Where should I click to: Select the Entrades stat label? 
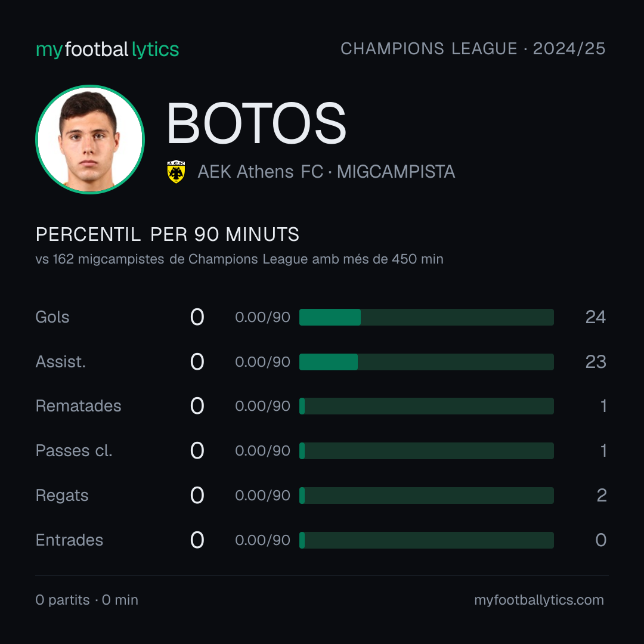69,540
